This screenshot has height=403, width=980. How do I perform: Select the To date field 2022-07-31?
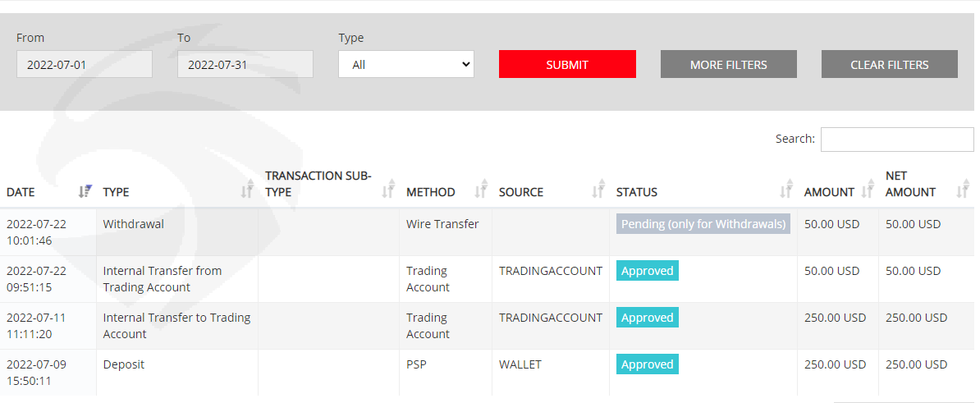pyautogui.click(x=245, y=64)
